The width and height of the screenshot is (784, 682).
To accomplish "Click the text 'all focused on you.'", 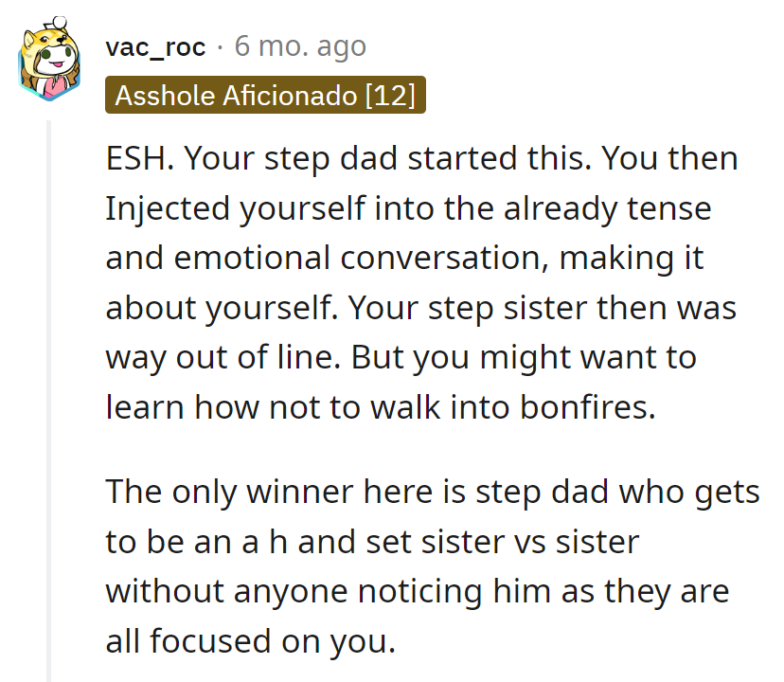I will (x=249, y=641).
